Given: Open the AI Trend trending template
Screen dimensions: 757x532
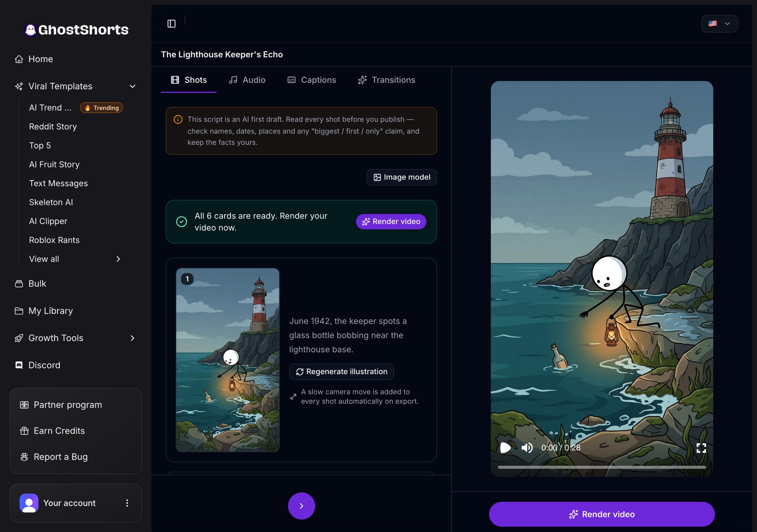Looking at the screenshot, I should pos(75,108).
